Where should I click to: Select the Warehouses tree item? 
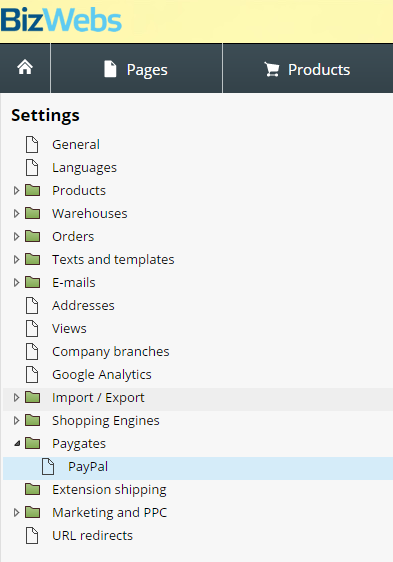tap(90, 213)
